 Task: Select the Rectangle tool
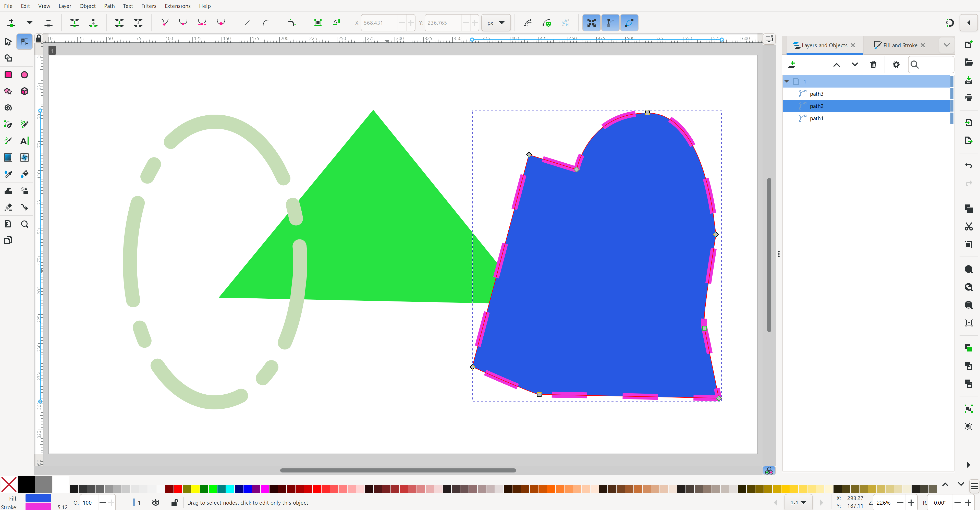8,75
